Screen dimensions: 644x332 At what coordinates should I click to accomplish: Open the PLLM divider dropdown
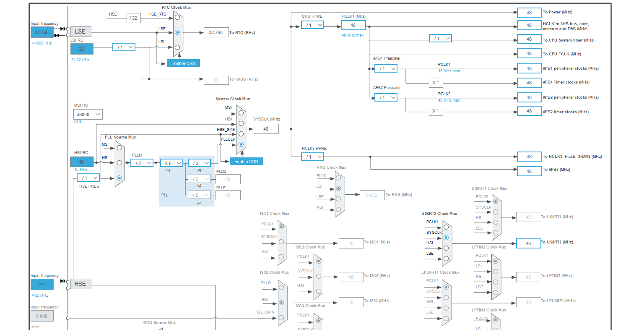point(142,163)
